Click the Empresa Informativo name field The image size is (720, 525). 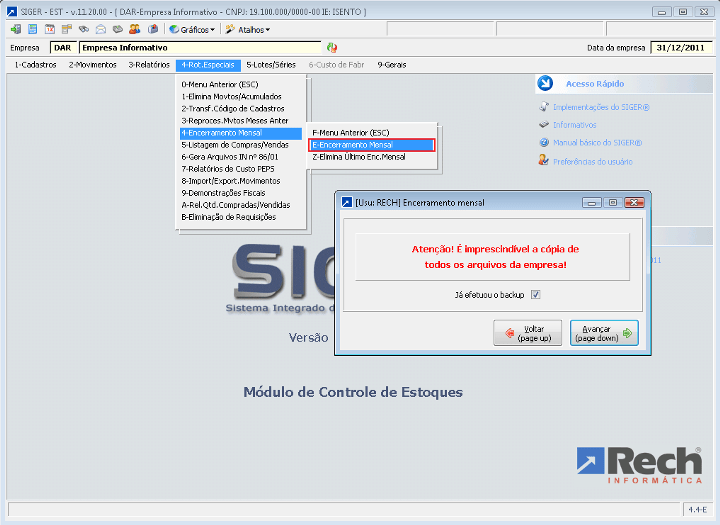coord(200,48)
